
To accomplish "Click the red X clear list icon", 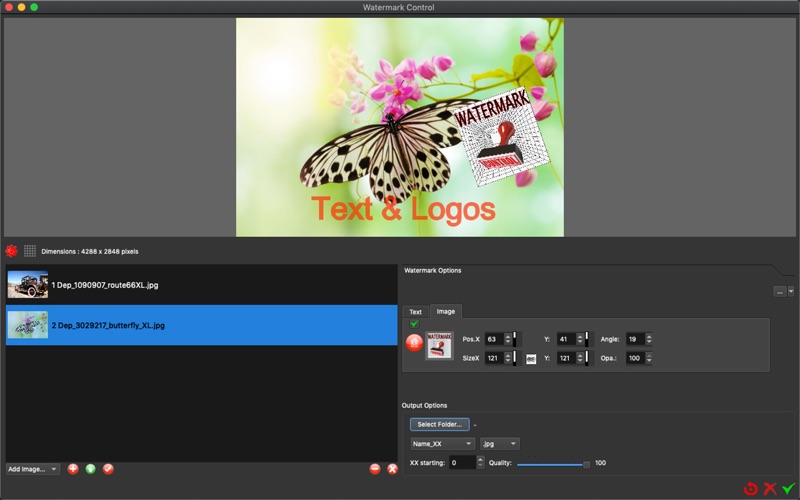I will pos(392,469).
